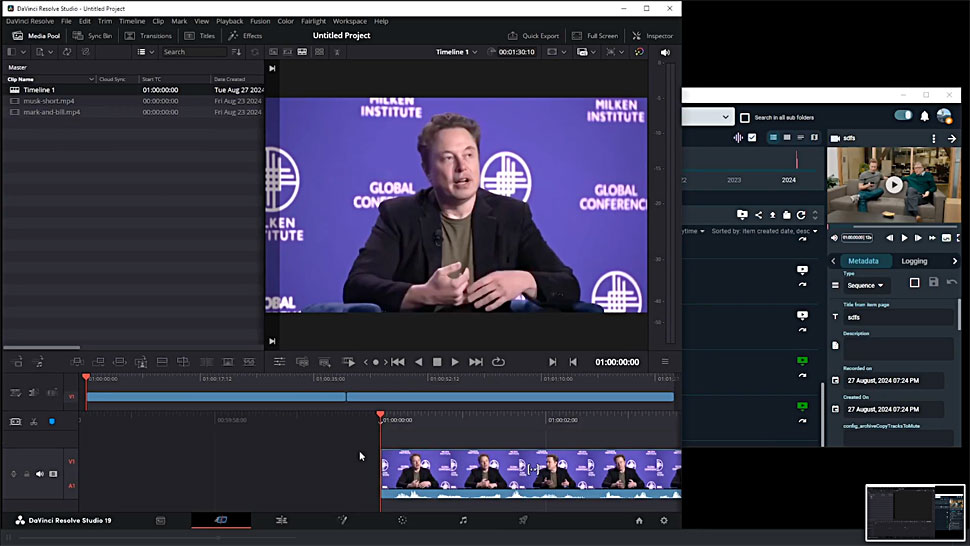The image size is (970, 546).
Task: Open the sort order dropdown
Action: [763, 231]
